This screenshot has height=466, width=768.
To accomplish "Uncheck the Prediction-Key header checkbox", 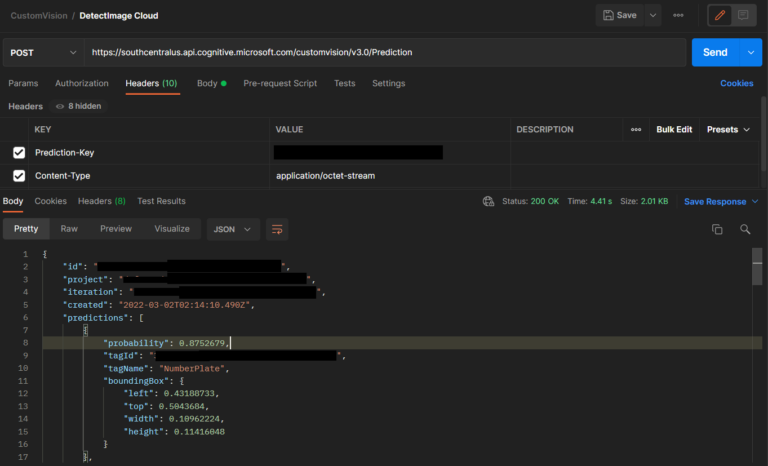I will click(19, 153).
